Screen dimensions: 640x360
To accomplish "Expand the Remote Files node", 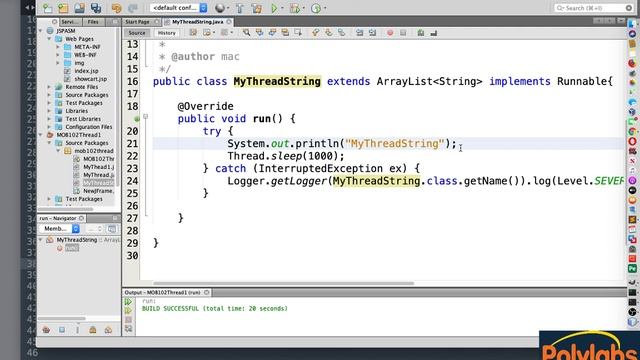I will click(49, 87).
